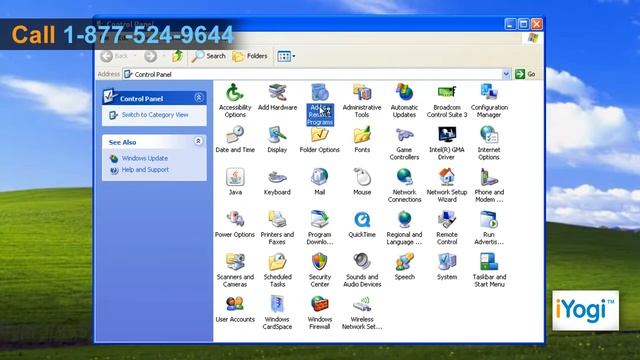Open Help and Support link

145,169
